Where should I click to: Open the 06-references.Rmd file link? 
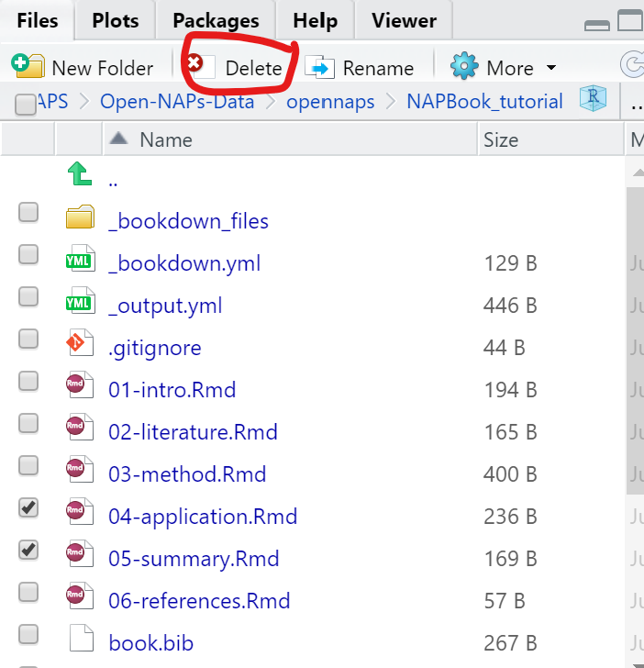click(199, 601)
